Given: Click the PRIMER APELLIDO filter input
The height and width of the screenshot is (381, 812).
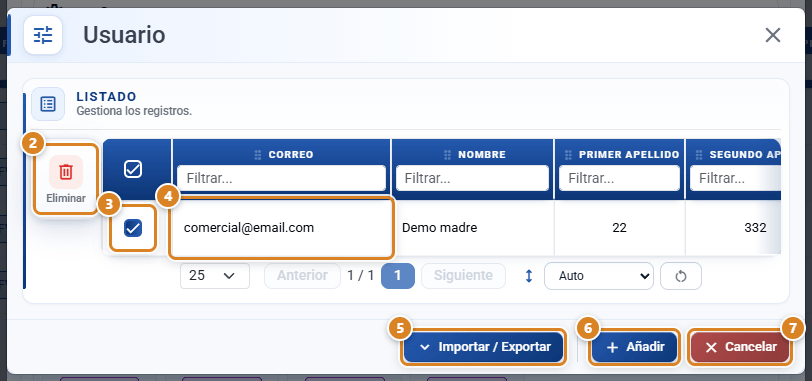Looking at the screenshot, I should coord(619,179).
